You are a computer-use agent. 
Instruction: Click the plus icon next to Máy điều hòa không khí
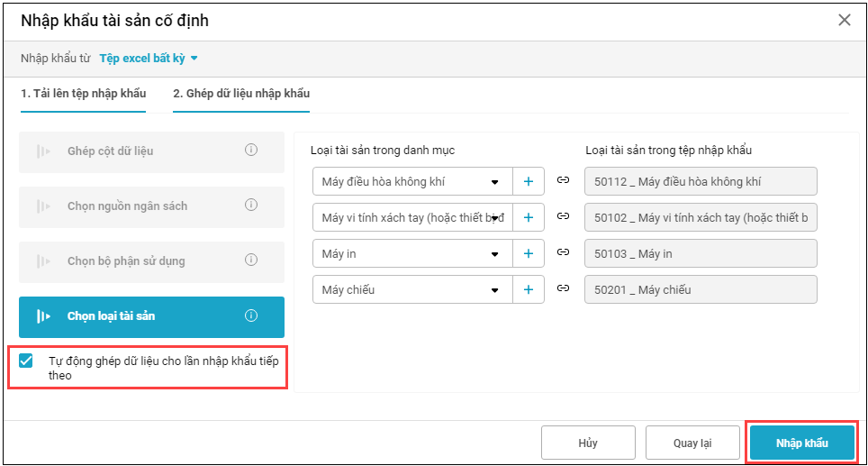click(x=529, y=181)
